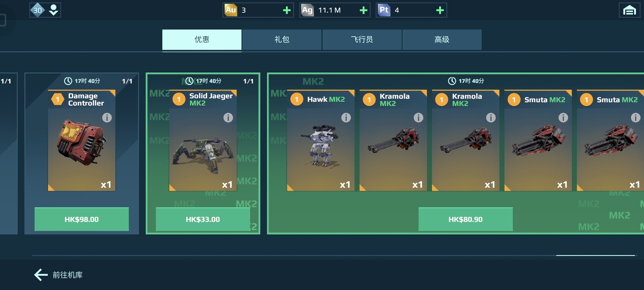The width and height of the screenshot is (644, 290).
Task: Add more Ag silver currency
Action: (x=363, y=10)
